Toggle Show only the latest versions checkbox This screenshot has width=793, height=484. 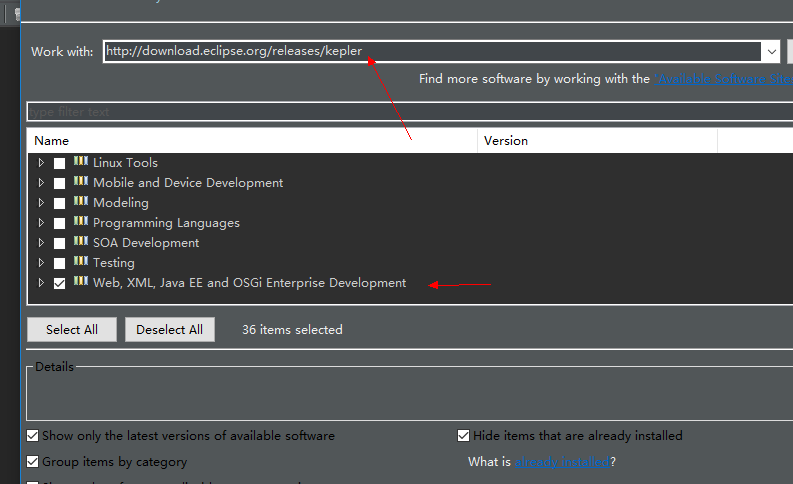coord(32,435)
